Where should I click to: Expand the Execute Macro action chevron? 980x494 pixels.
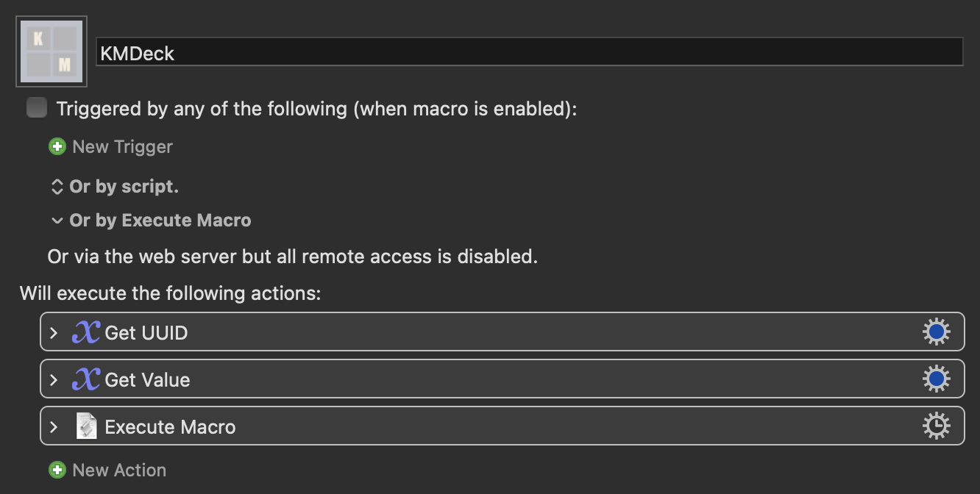pyautogui.click(x=54, y=426)
